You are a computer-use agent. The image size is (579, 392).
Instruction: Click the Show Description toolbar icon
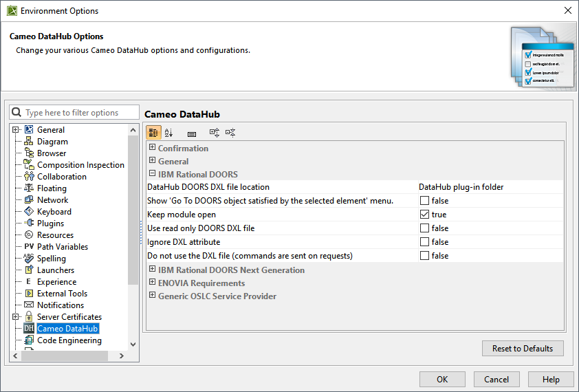192,133
